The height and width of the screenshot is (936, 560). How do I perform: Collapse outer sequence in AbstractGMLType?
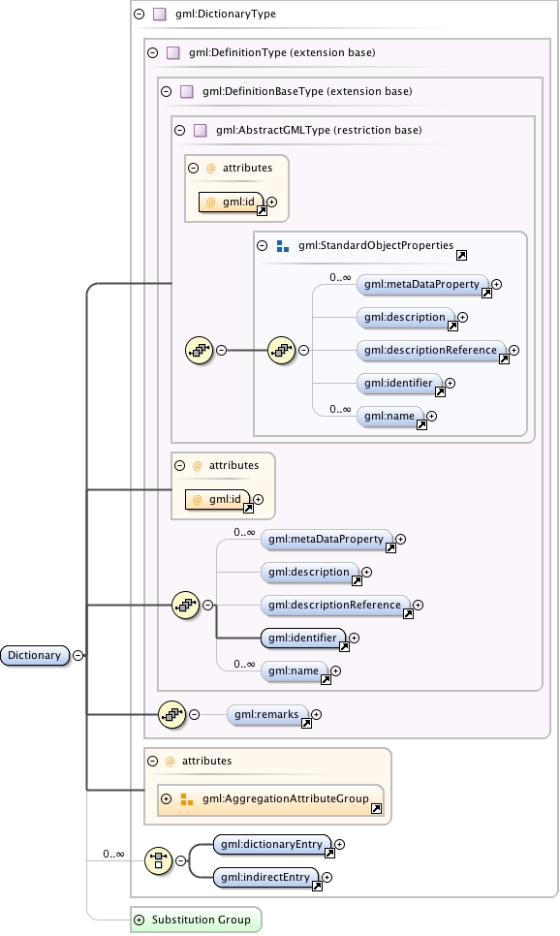coord(222,351)
